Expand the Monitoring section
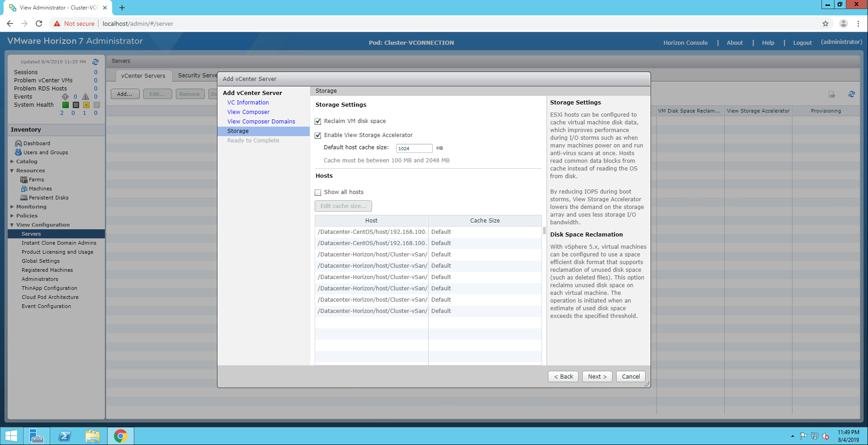Image resolution: width=868 pixels, height=445 pixels. click(12, 207)
